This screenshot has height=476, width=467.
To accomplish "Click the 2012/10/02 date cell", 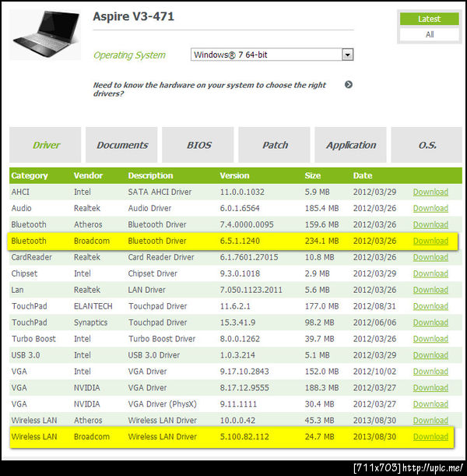I will pos(374,372).
